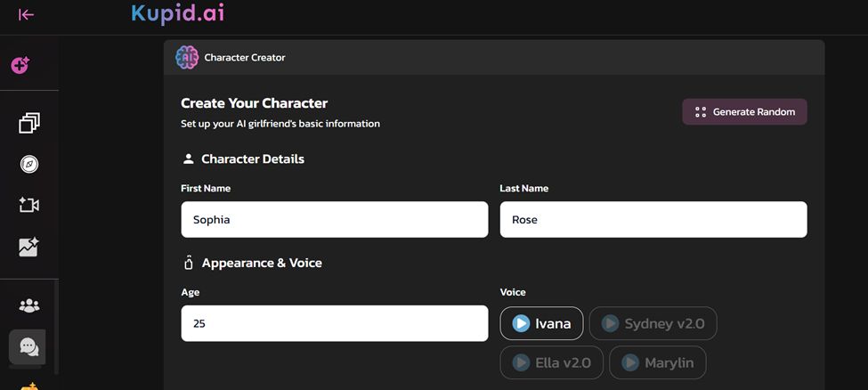Open the compass explore icon

[x=29, y=165]
